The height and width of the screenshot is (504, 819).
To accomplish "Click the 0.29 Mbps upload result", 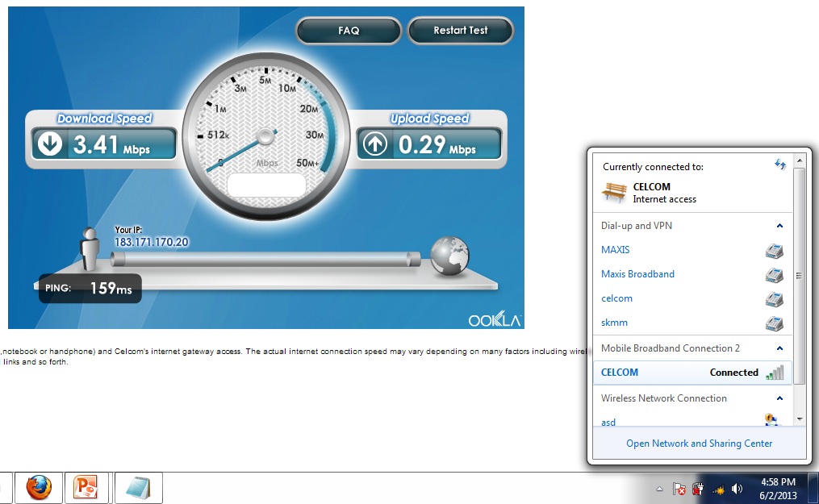I will point(437,144).
